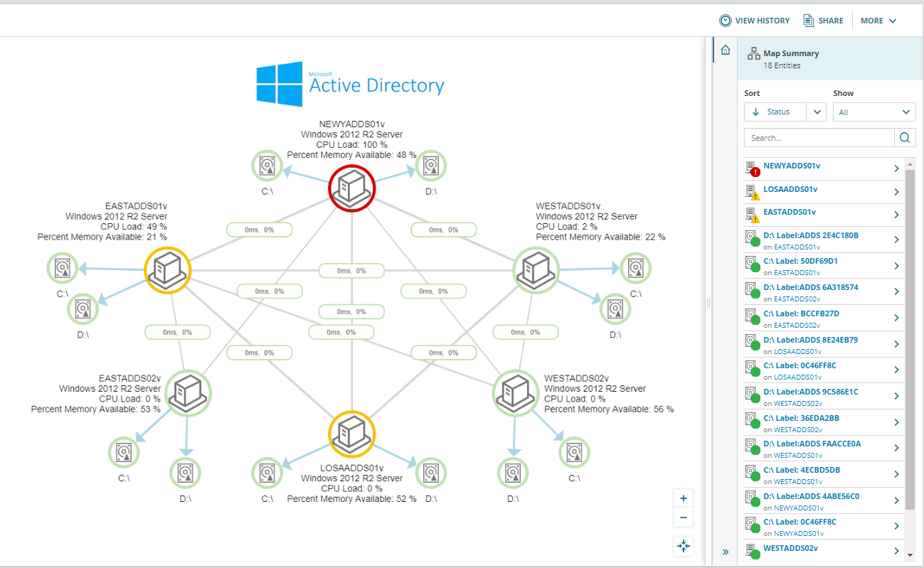Viewport: 924px width, 568px height.
Task: Click the fit-to-screen center icon
Action: click(684, 546)
